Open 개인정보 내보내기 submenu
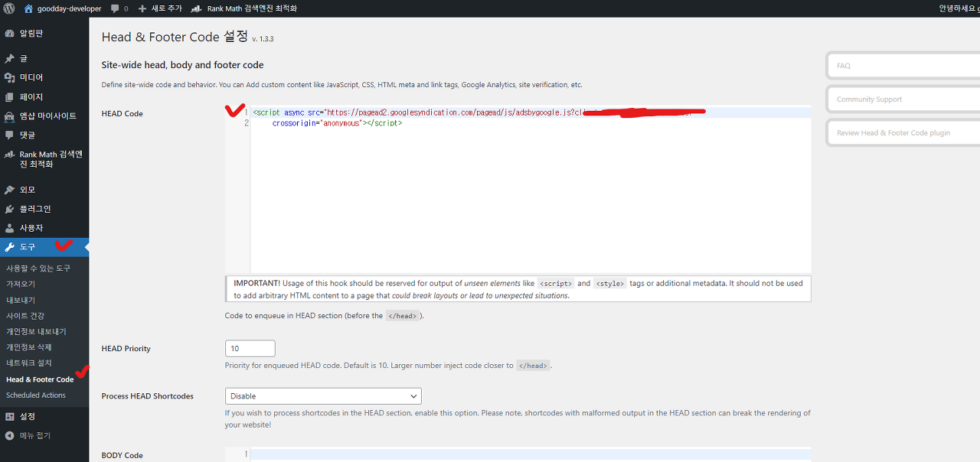980x462 pixels. click(36, 331)
